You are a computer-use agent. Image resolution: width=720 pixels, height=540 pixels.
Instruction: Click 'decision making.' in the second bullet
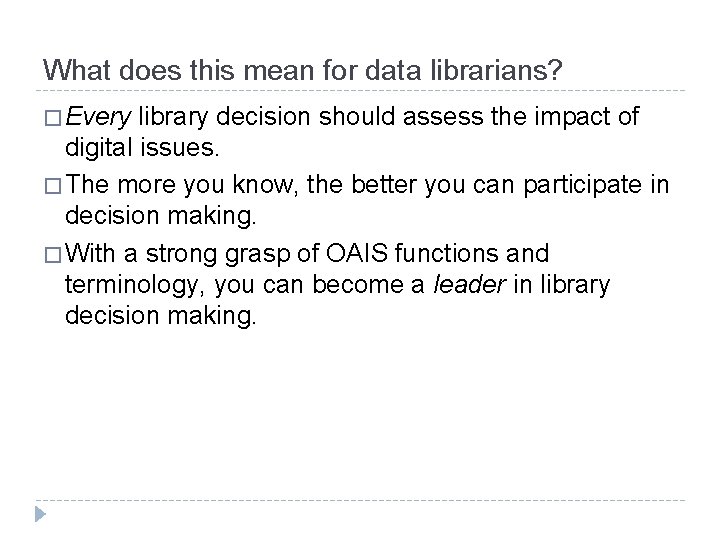coord(160,215)
